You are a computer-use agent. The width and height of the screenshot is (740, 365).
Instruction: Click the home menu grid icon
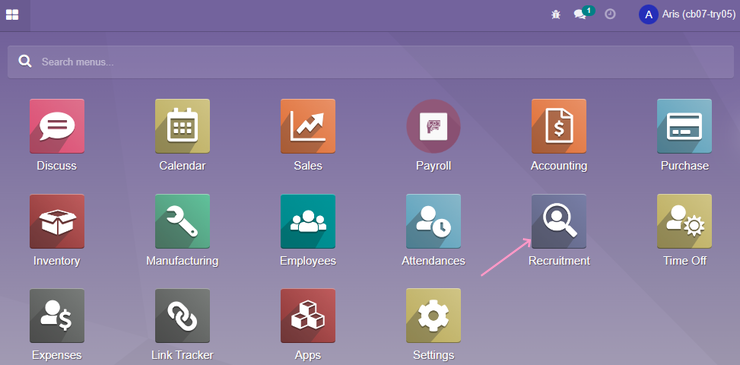(x=12, y=15)
